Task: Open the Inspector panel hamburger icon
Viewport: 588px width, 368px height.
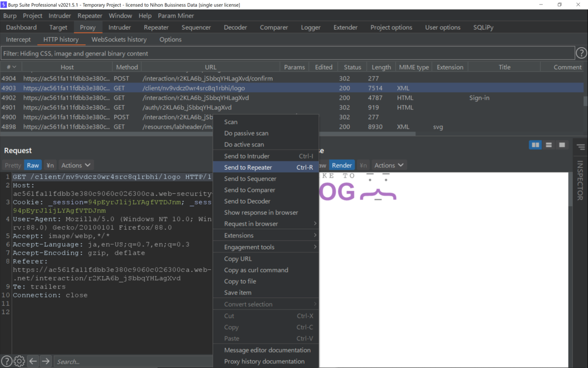Action: tap(581, 147)
